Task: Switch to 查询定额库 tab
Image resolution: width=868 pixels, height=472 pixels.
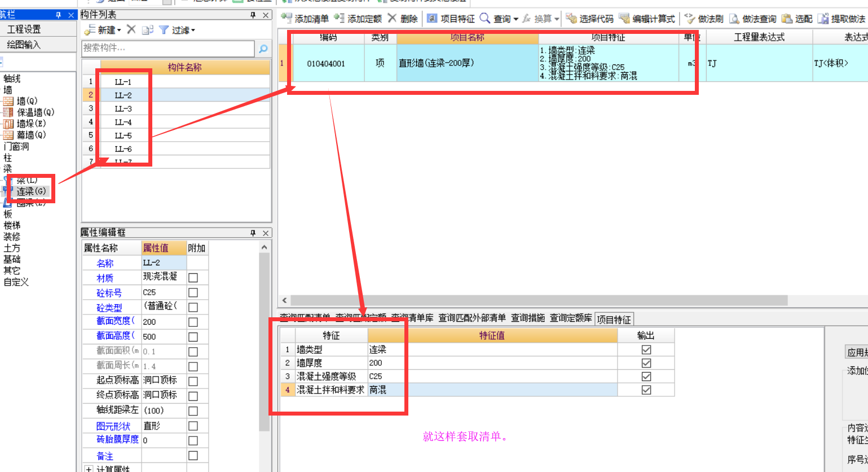Action: point(571,318)
